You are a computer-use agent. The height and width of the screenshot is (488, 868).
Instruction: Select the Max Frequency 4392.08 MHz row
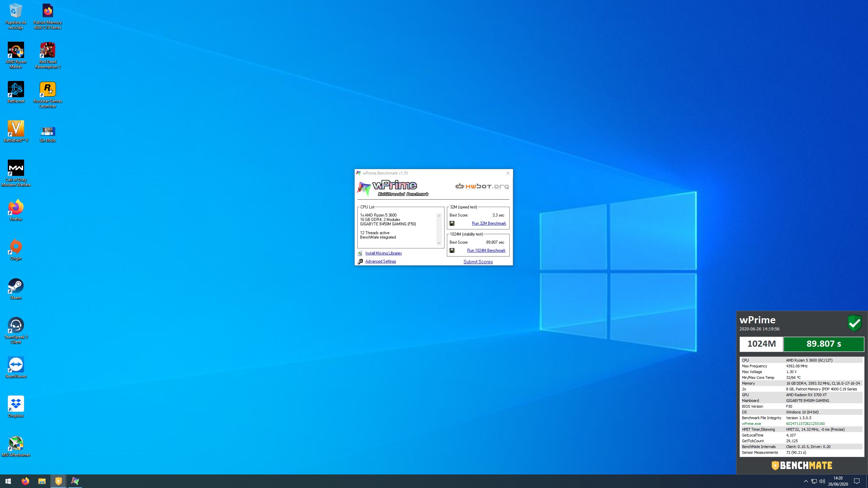tap(802, 366)
